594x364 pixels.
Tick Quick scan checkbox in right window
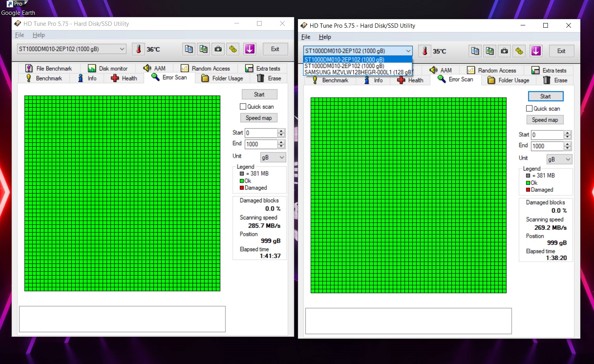529,109
